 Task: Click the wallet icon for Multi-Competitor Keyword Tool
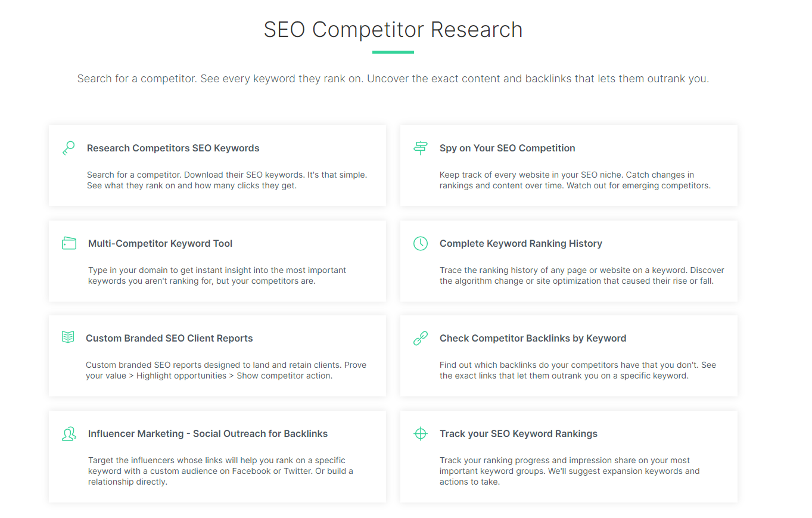pyautogui.click(x=69, y=243)
